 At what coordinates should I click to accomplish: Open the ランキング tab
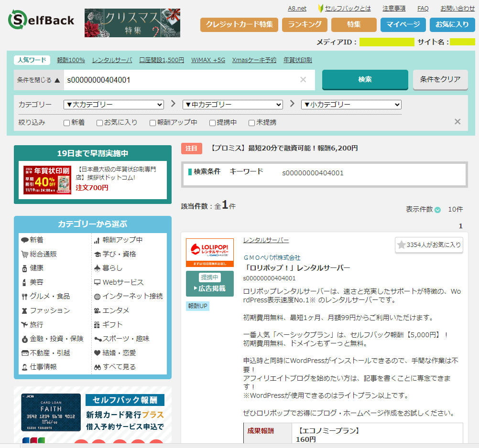[x=304, y=24]
